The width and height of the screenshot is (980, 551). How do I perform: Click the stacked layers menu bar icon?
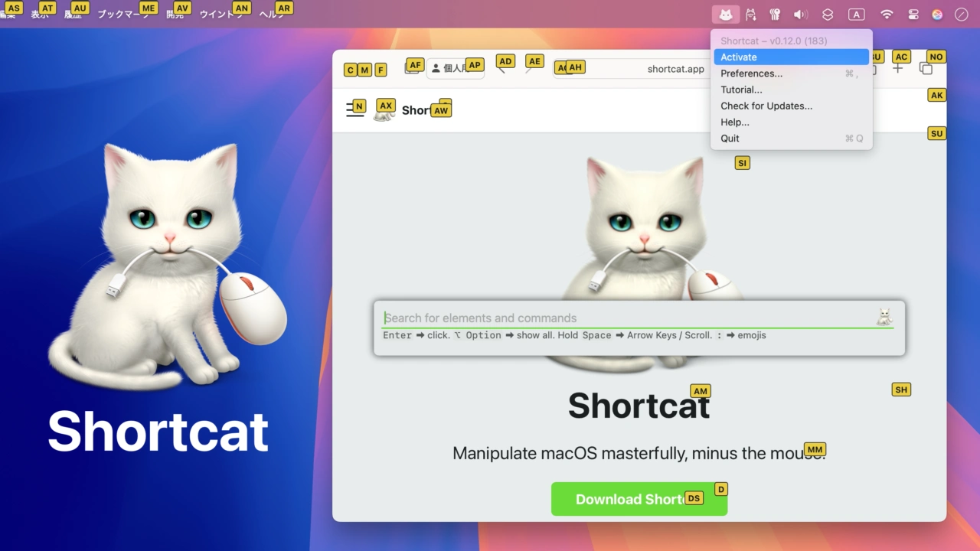(828, 15)
